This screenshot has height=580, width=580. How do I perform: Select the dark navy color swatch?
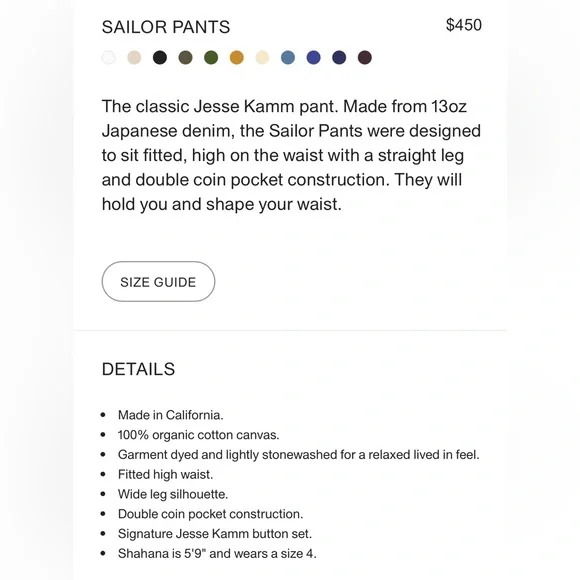coord(339,58)
